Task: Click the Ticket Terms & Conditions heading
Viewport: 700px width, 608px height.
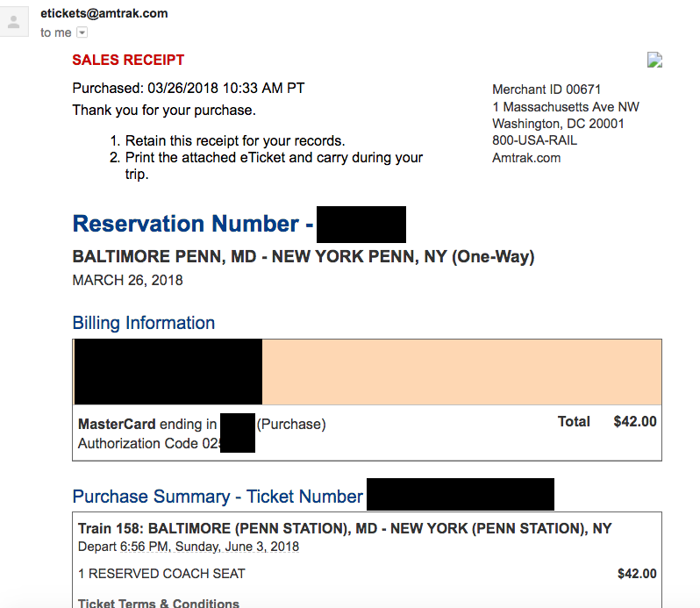Action: click(159, 603)
